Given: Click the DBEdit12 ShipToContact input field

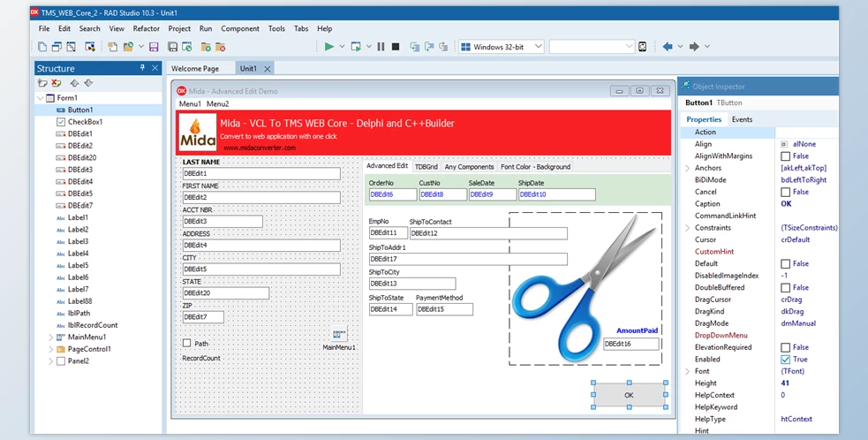Looking at the screenshot, I should point(488,233).
